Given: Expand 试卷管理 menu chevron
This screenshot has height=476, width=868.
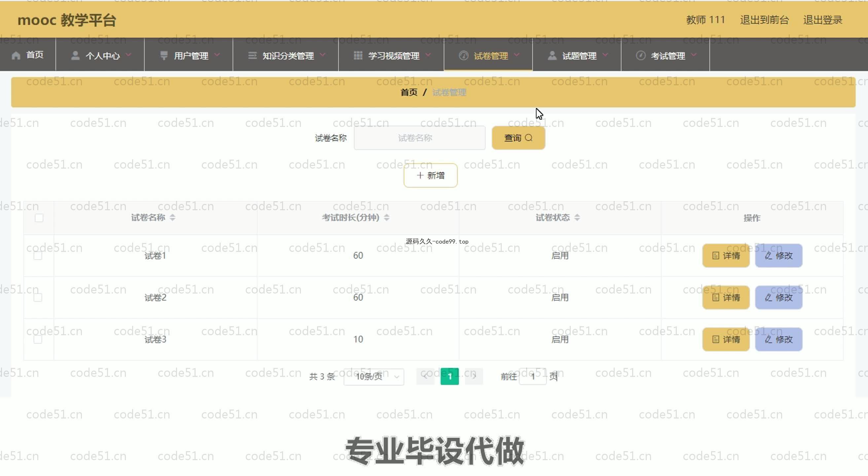Looking at the screenshot, I should pyautogui.click(x=517, y=55).
